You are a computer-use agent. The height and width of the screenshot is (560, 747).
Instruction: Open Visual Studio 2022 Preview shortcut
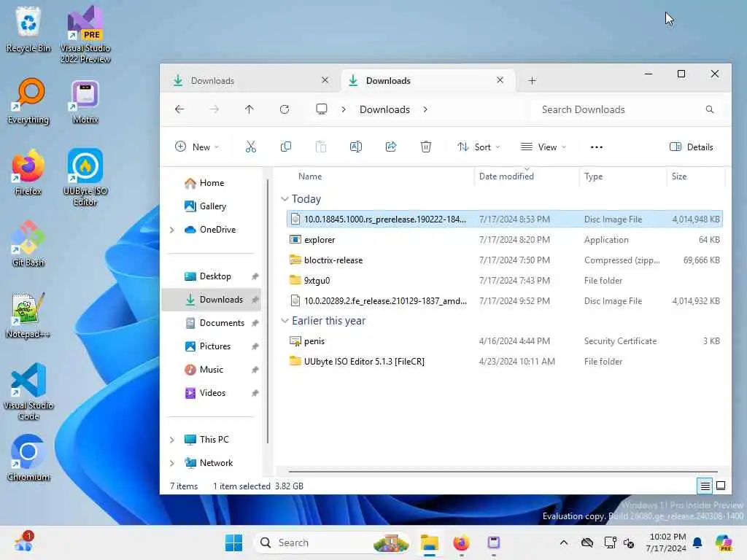(85, 34)
